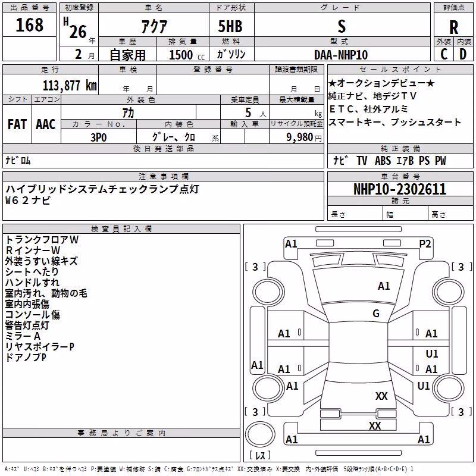Click the ドアノブP inspector note
This screenshot has height=476, width=476.
pyautogui.click(x=26, y=358)
